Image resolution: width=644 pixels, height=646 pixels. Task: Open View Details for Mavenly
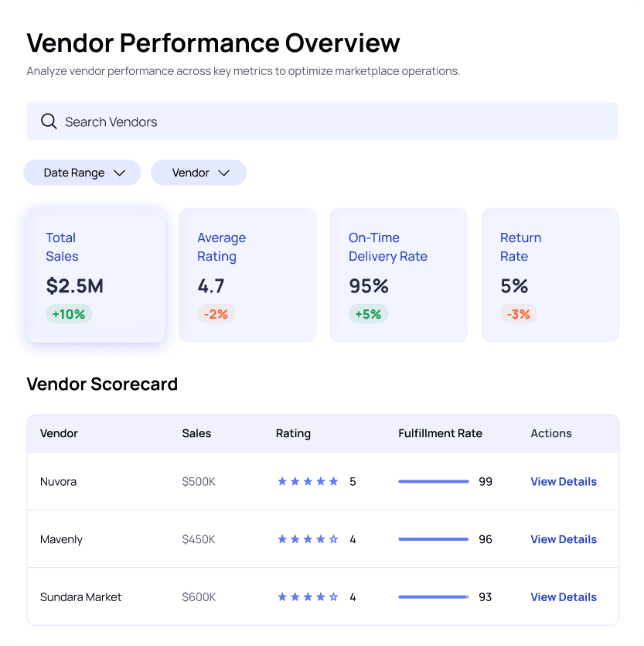tap(563, 539)
